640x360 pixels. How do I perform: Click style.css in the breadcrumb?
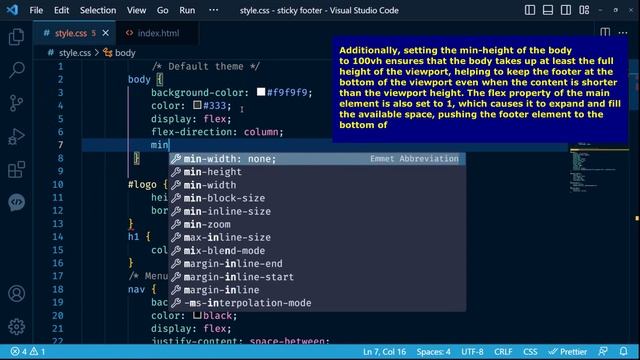(x=75, y=53)
